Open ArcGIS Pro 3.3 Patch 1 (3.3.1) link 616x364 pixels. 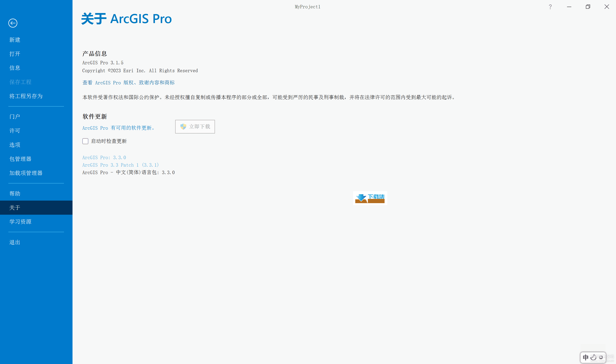click(x=121, y=165)
